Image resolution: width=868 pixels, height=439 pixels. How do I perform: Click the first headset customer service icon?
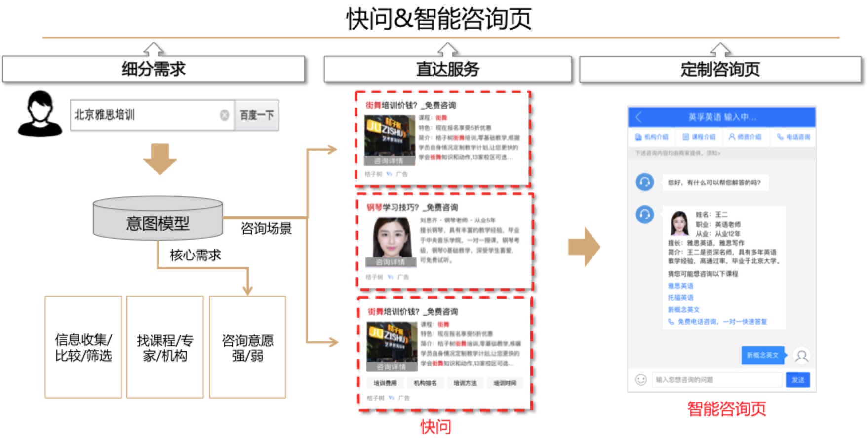(x=645, y=182)
